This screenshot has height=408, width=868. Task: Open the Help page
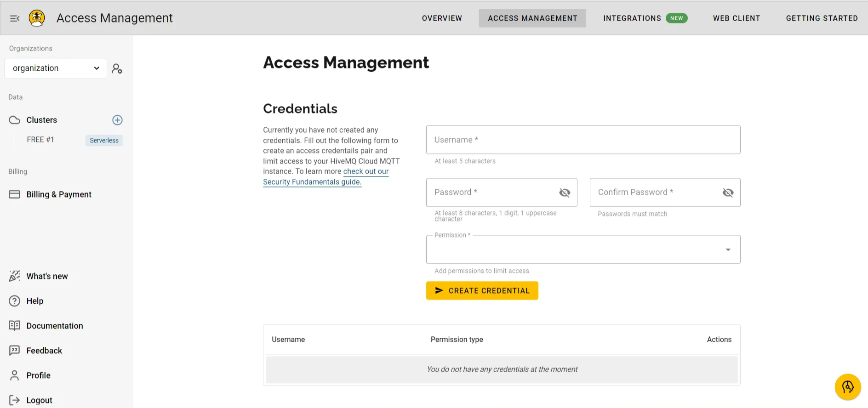(x=35, y=301)
